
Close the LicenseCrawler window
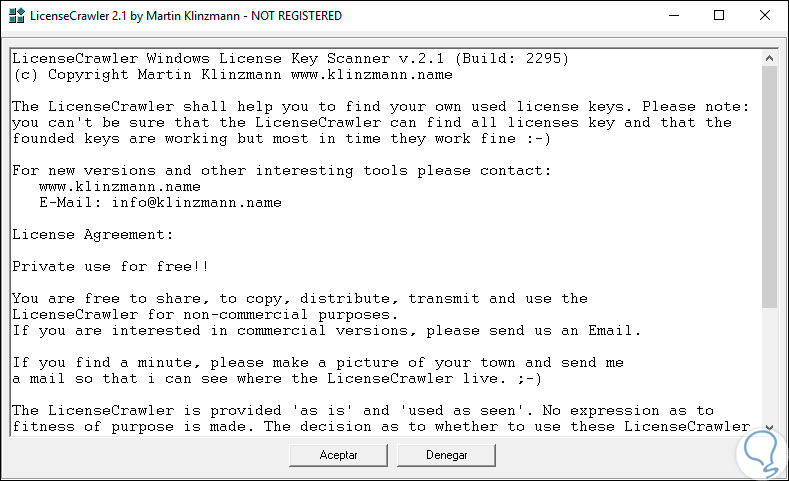765,16
